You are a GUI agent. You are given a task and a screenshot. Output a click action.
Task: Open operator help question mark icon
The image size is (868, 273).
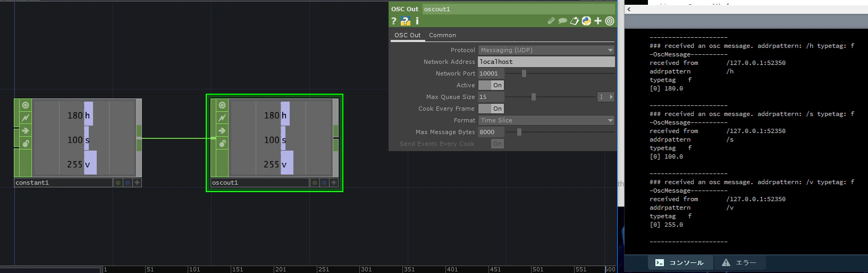point(394,21)
